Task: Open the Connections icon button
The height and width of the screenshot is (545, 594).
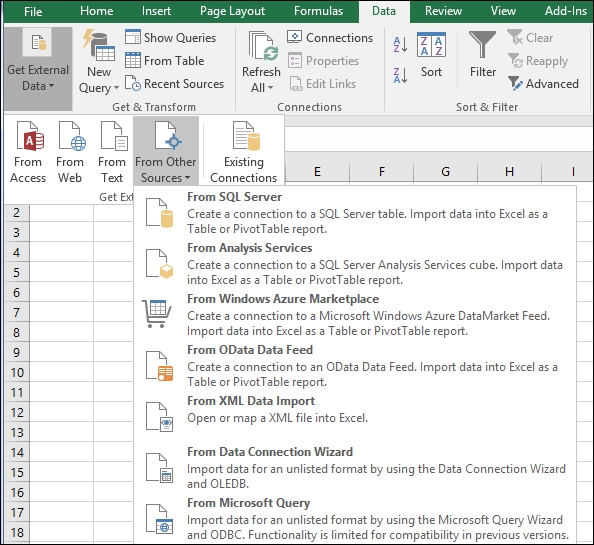Action: [x=294, y=37]
